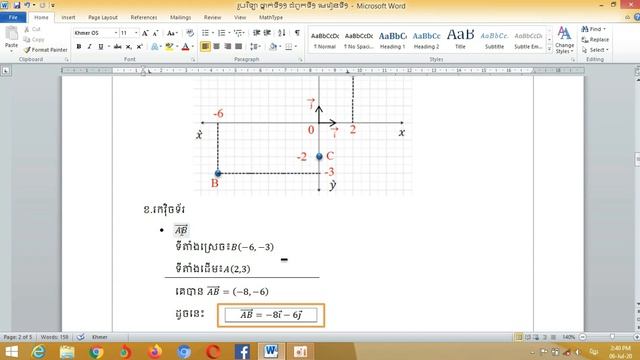This screenshot has height=360, width=640.
Task: Switch to the MathType tab
Action: 271,18
